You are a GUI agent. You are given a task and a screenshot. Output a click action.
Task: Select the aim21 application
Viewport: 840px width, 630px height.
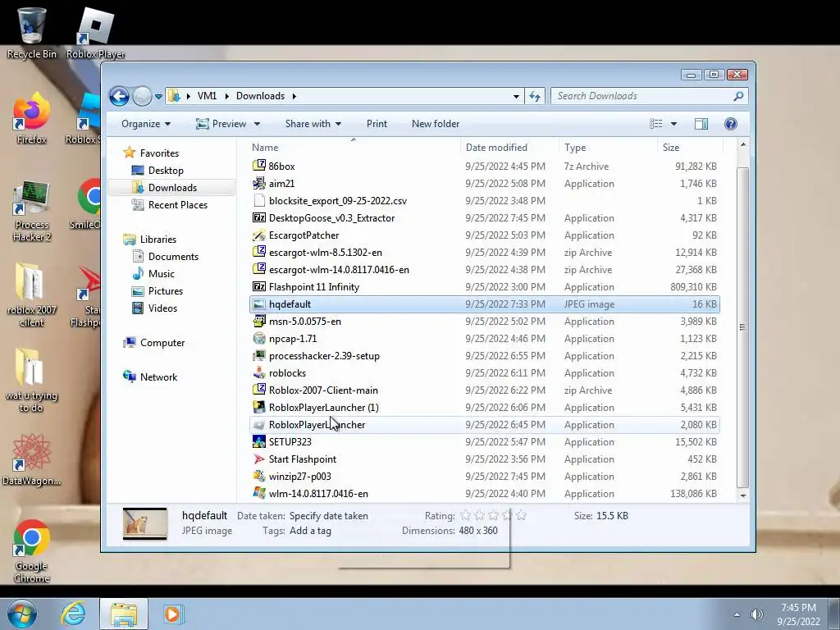[484, 184]
